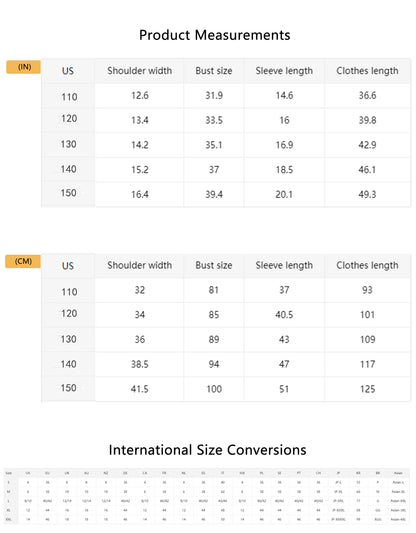Select the International Size Conversions heading
Screen dimensions: 416x533
207,450
